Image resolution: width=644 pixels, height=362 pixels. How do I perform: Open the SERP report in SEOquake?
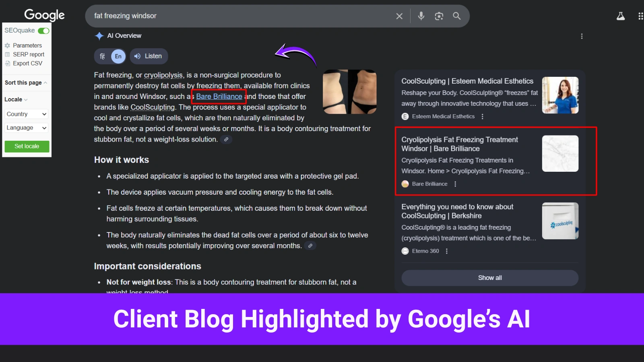tap(8, 54)
